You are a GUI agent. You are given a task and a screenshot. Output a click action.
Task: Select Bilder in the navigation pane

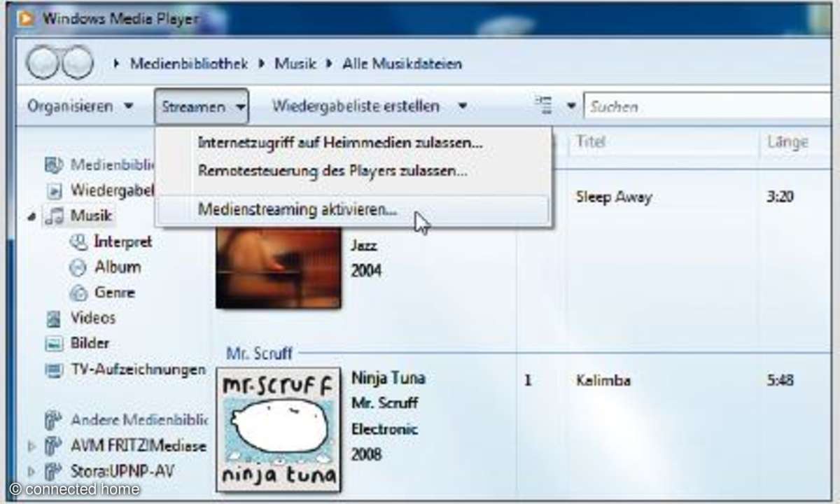point(90,344)
